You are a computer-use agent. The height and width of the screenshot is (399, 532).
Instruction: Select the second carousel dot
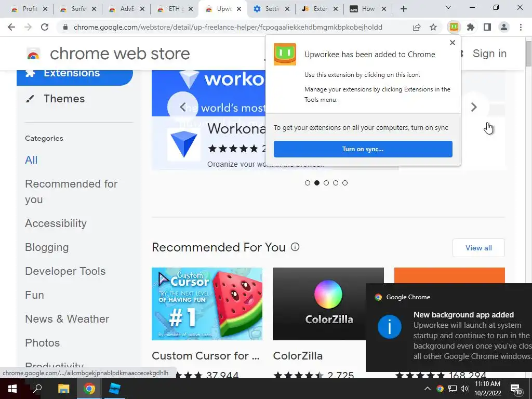tap(317, 183)
